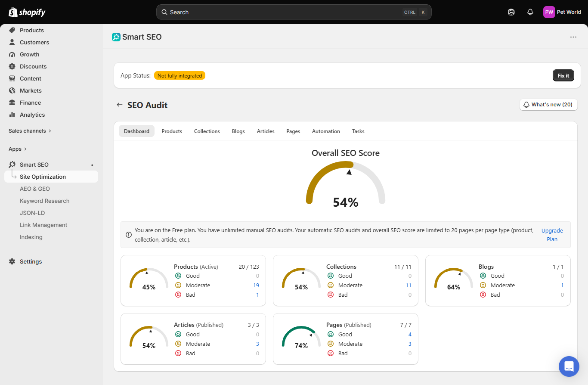Open the Sidekick assistant face icon

[511, 12]
